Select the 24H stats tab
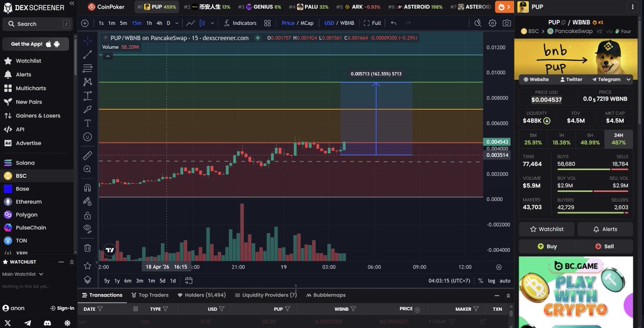Image resolution: width=644 pixels, height=328 pixels. 619,139
